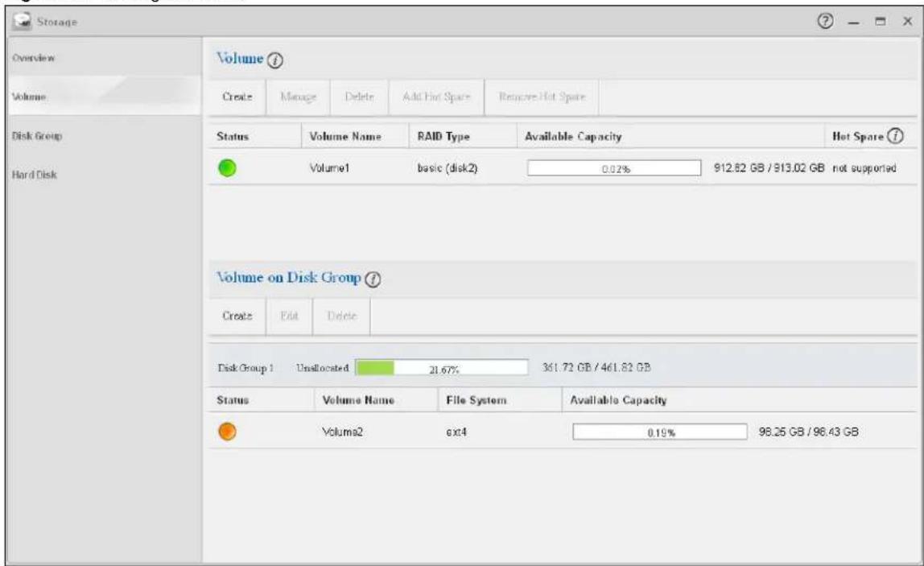
Task: Click the Disk Group 1 21.67% unallocated bar
Action: tap(441, 367)
